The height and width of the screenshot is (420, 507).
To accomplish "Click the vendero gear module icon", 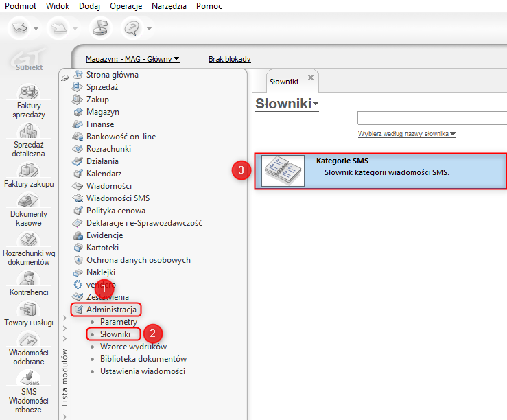I will click(x=78, y=285).
